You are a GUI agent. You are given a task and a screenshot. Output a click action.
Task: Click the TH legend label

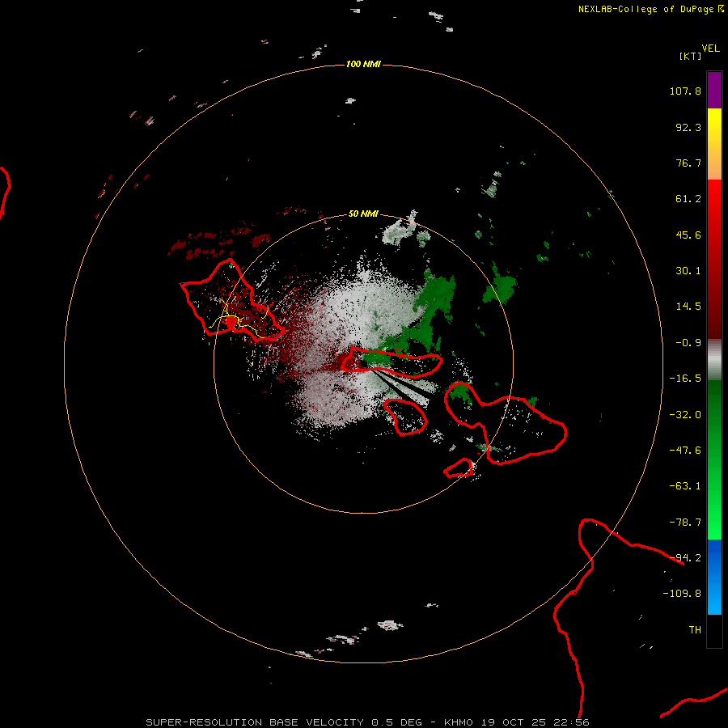pyautogui.click(x=695, y=630)
